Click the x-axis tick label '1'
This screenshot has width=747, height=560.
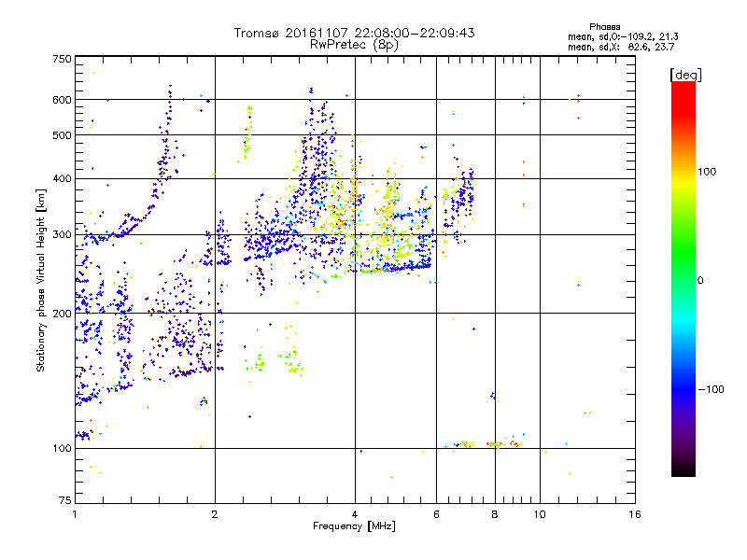pyautogui.click(x=75, y=514)
